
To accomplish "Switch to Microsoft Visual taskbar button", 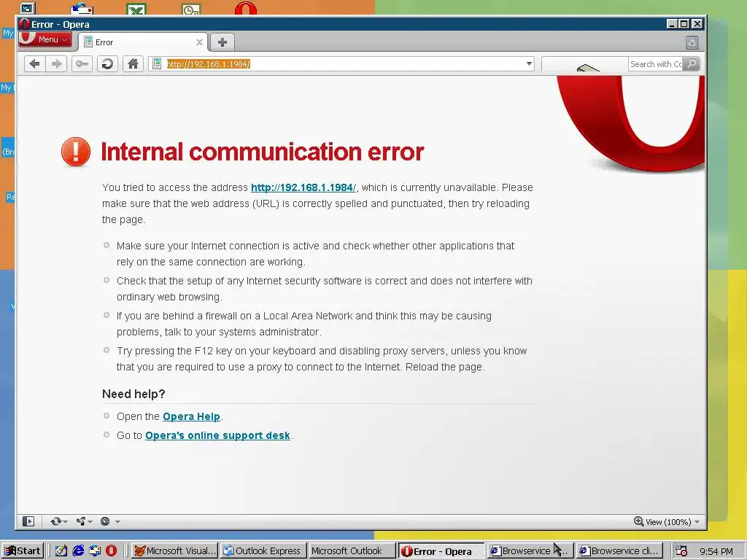I will tap(174, 551).
